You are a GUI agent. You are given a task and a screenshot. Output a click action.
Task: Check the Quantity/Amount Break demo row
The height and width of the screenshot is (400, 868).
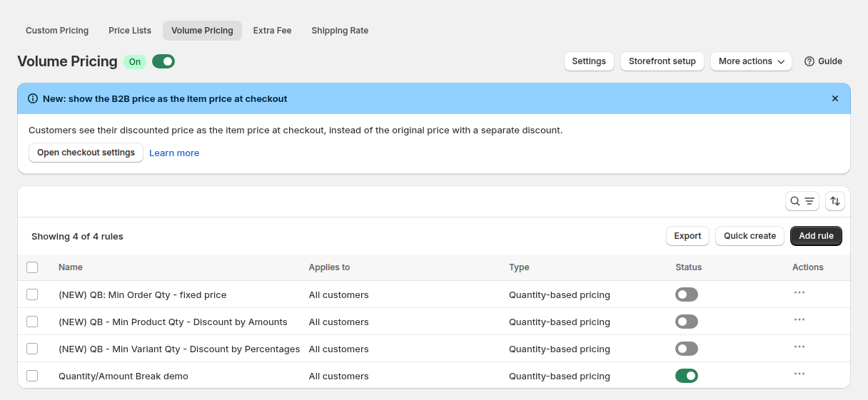click(x=32, y=376)
